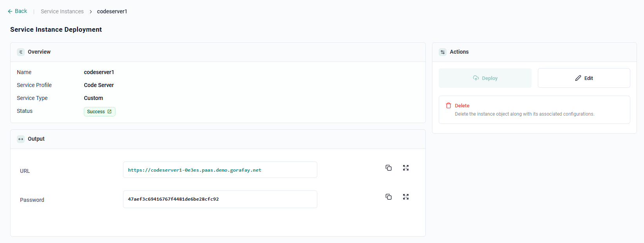Click the trash icon to delete instance

click(449, 106)
